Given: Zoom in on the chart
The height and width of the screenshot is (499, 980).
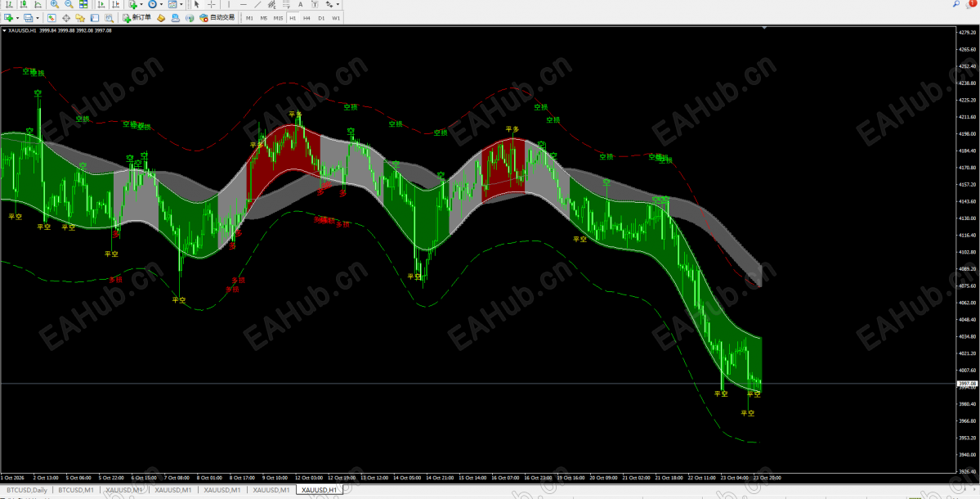Looking at the screenshot, I should (x=55, y=4).
